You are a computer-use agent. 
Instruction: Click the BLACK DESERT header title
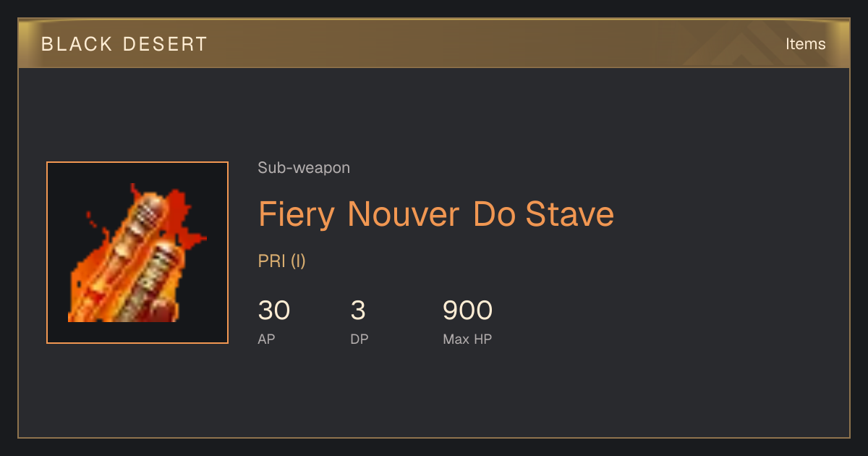124,44
